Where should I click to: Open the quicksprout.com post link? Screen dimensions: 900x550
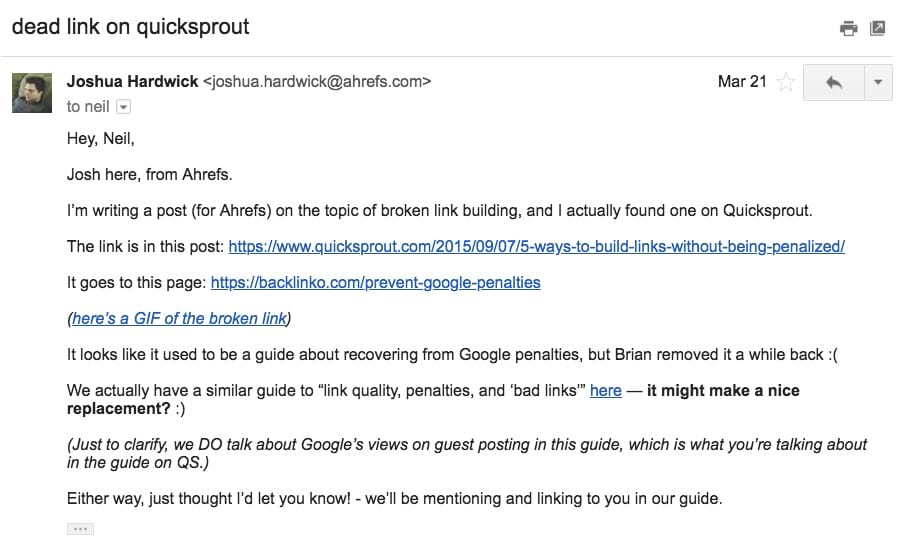pyautogui.click(x=537, y=246)
